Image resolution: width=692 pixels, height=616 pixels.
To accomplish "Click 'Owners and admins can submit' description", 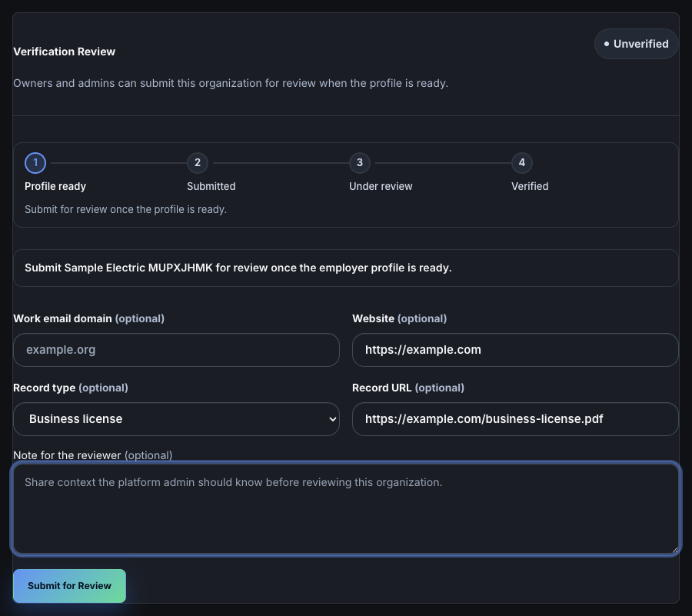I will 231,83.
